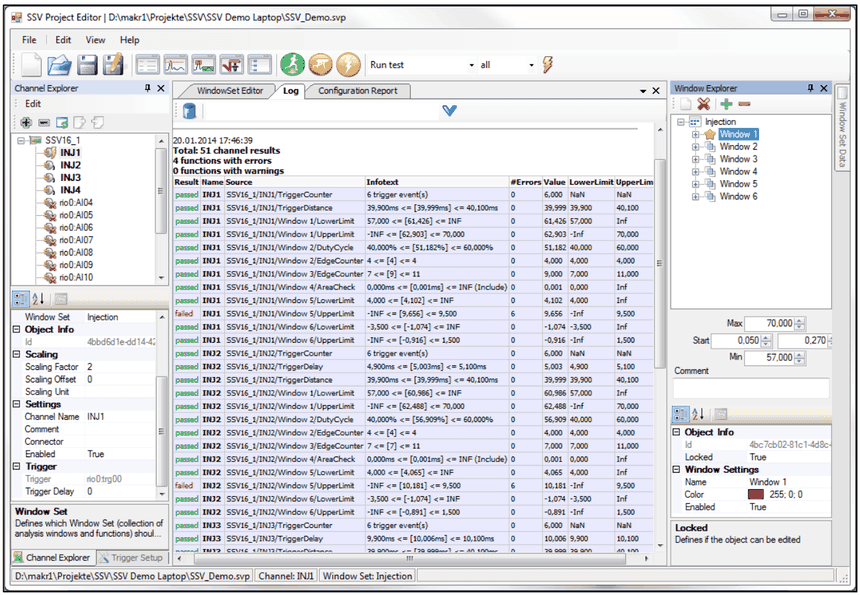Save the project with the floppy disk icon

pyautogui.click(x=87, y=65)
